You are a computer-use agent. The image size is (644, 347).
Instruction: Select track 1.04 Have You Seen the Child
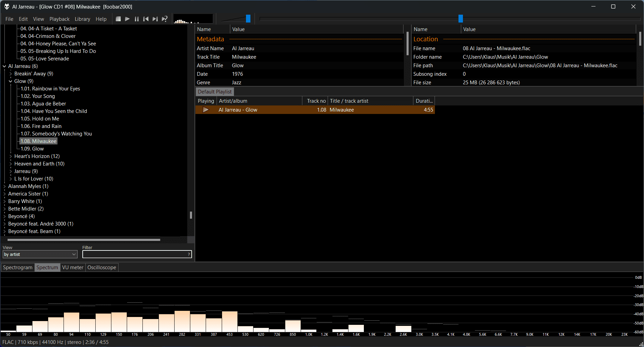(x=54, y=111)
